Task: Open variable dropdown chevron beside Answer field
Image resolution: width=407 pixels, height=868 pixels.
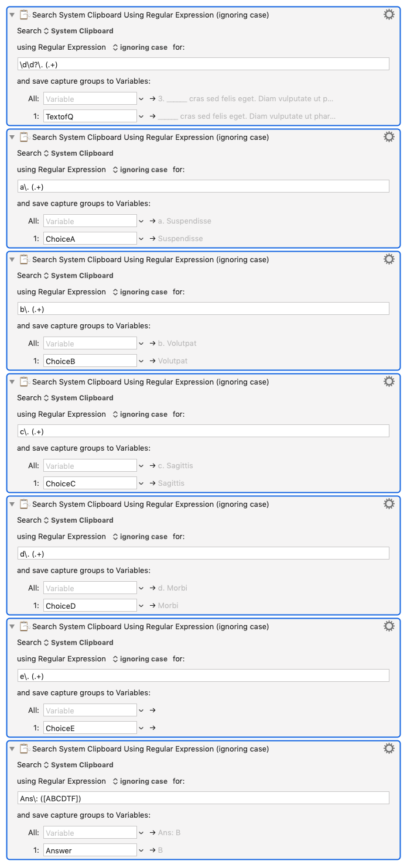Action: [141, 850]
